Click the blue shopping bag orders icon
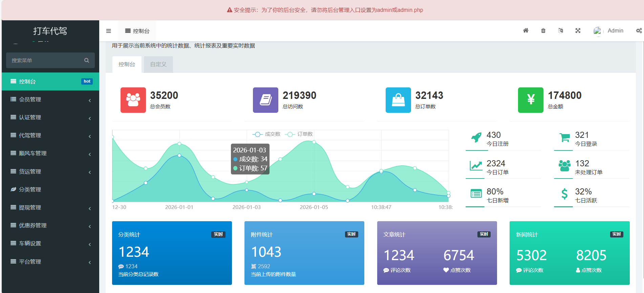Screen dimensions: 644x293 [x=398, y=100]
